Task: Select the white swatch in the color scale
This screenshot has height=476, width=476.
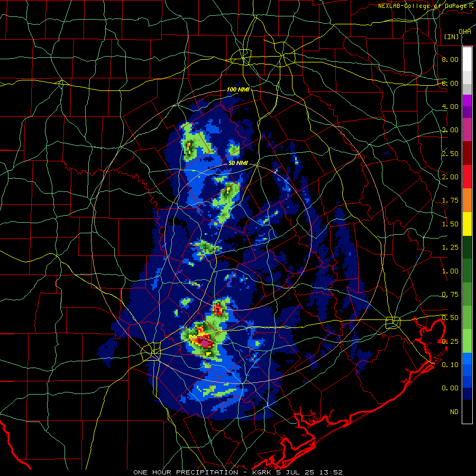Action: (x=467, y=59)
